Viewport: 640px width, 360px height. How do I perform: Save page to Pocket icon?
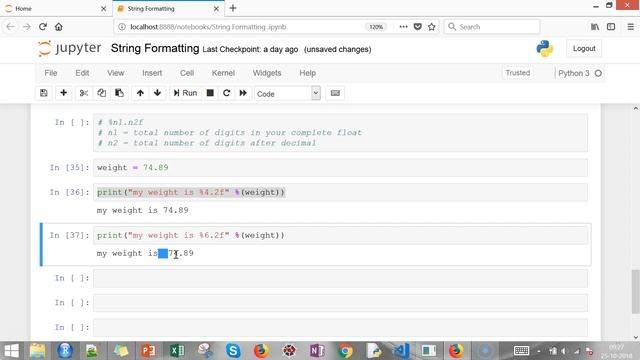click(418, 27)
